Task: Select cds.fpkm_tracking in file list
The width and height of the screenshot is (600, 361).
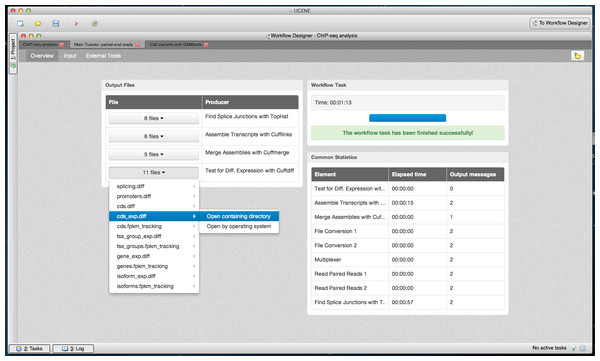Action: pyautogui.click(x=154, y=226)
